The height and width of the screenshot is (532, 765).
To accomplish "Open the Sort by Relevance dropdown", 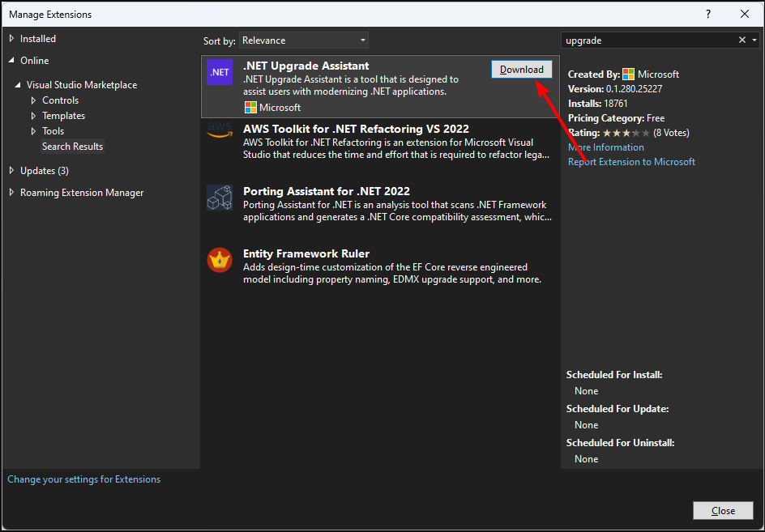I will [304, 40].
